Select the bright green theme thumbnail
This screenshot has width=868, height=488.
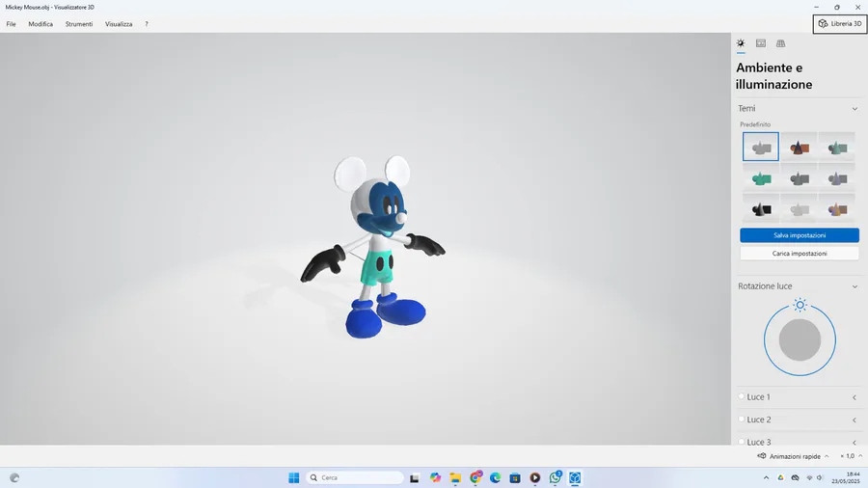point(761,177)
